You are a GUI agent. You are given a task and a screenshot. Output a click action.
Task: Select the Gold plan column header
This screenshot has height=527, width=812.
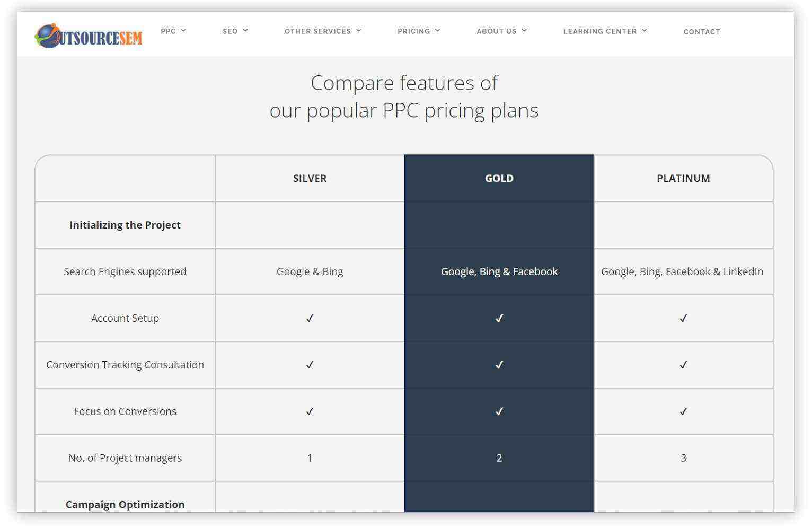point(499,178)
